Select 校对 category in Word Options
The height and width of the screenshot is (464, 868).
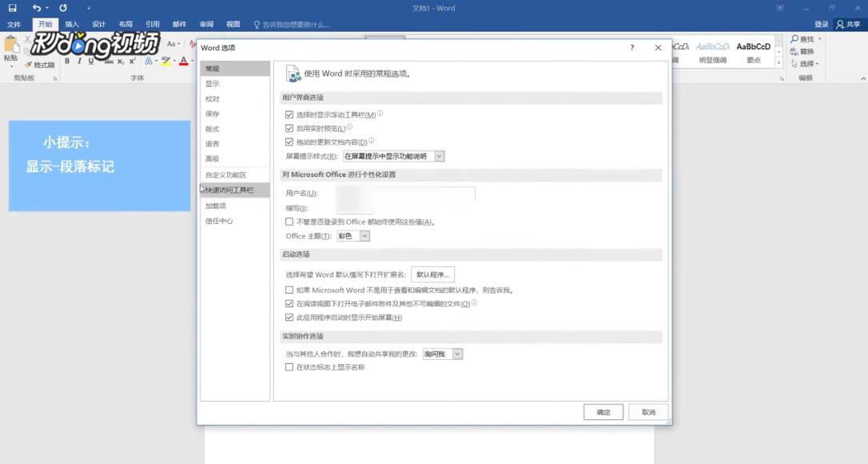[x=235, y=98]
